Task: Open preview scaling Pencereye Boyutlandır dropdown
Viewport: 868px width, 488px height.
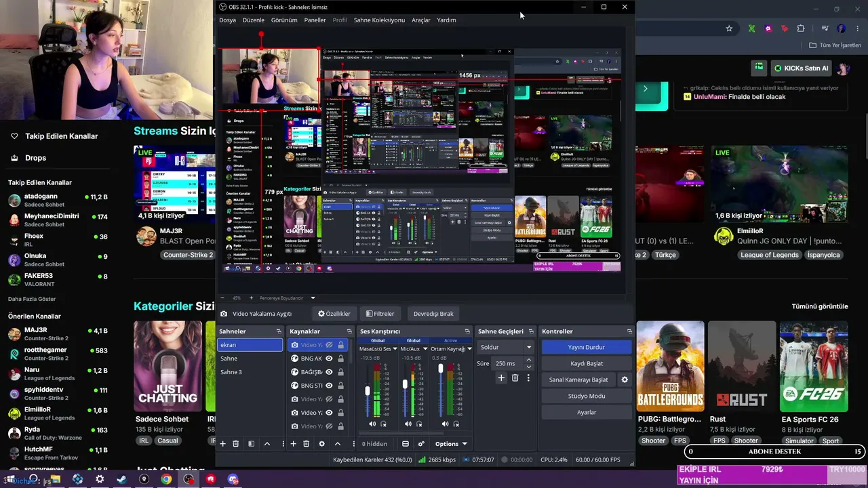Action: (288, 298)
